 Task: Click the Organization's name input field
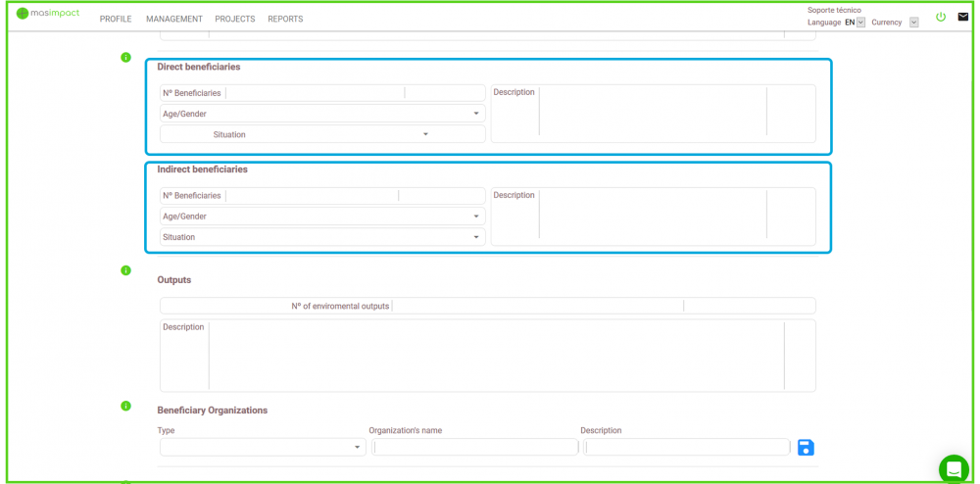tap(475, 448)
